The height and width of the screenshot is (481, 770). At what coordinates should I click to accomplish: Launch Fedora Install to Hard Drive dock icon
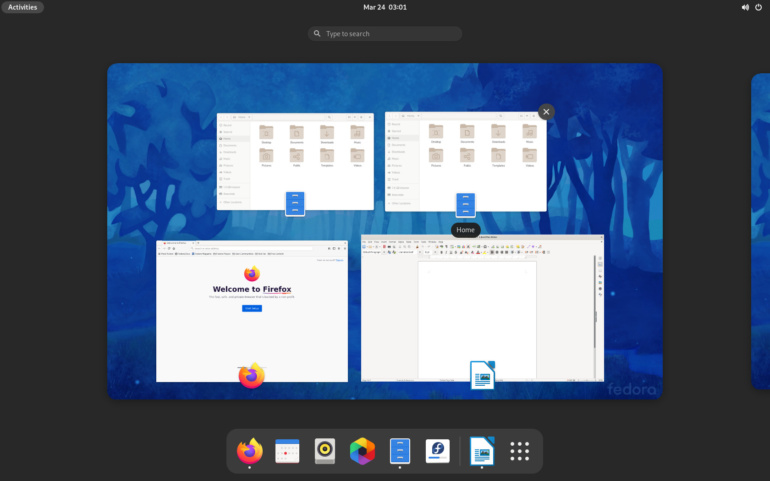coord(438,451)
